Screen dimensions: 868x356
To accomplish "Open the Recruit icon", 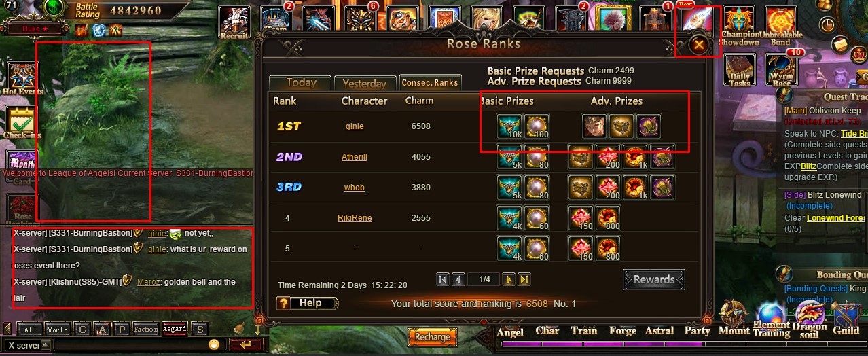I will tap(234, 23).
